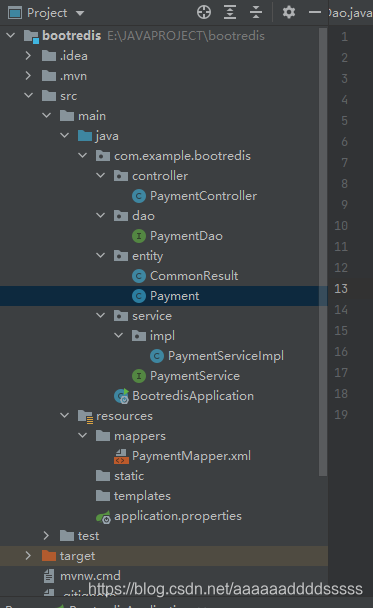This screenshot has width=373, height=608.
Task: Select PaymentDao in the tree
Action: [186, 236]
